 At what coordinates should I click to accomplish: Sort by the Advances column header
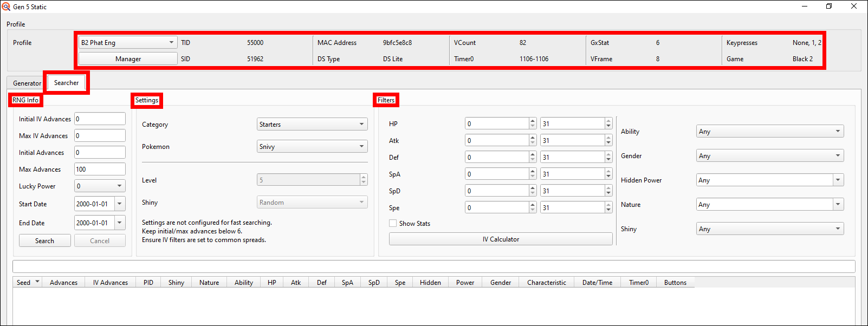(64, 282)
